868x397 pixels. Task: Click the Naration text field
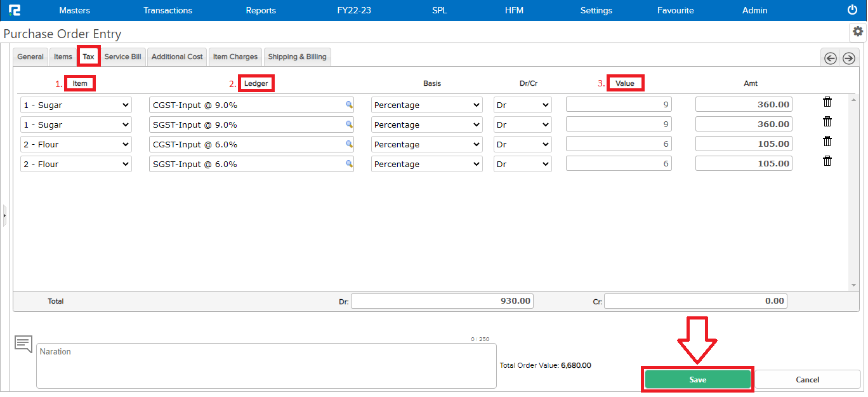pos(266,365)
